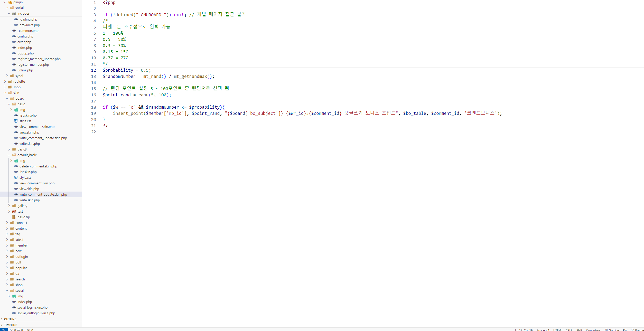Change the line ending from CRLF
The image size is (644, 331).
[x=569, y=330]
